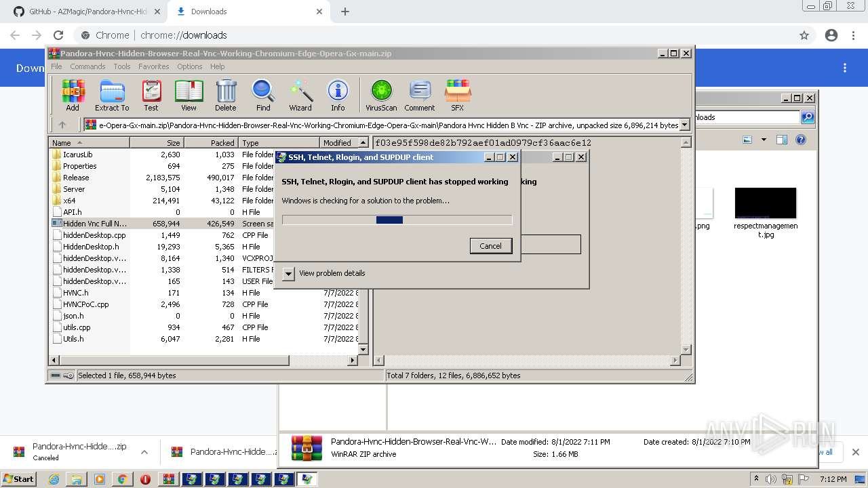868x488 pixels.
Task: Click the Delete trash can icon
Action: [226, 95]
